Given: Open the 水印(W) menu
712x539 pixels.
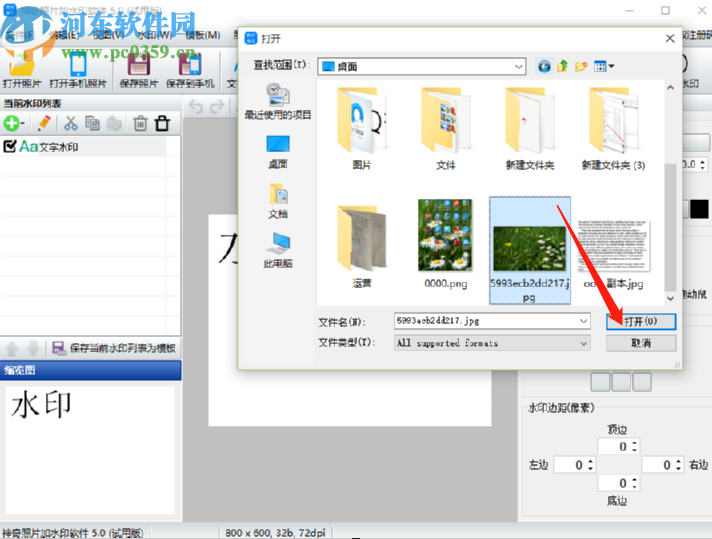Looking at the screenshot, I should pos(155,35).
